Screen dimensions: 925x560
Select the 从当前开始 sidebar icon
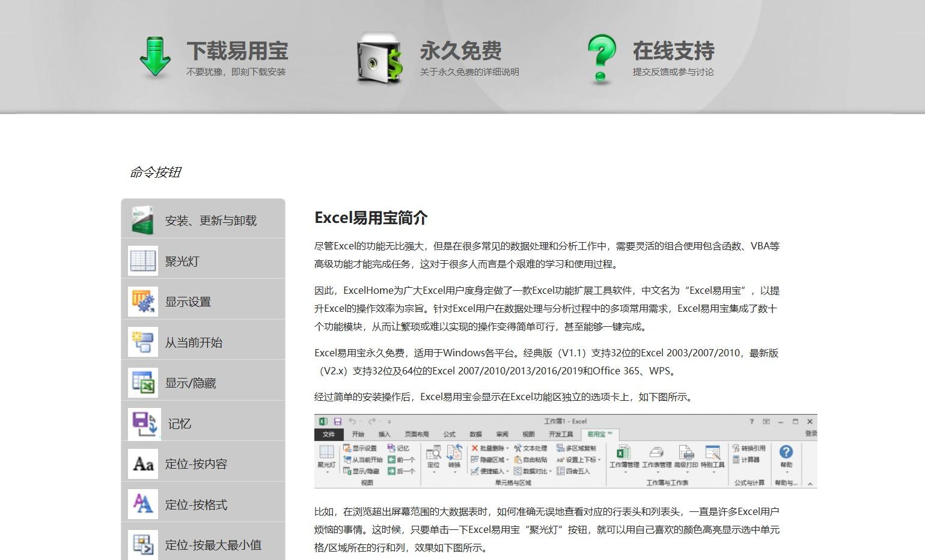142,341
